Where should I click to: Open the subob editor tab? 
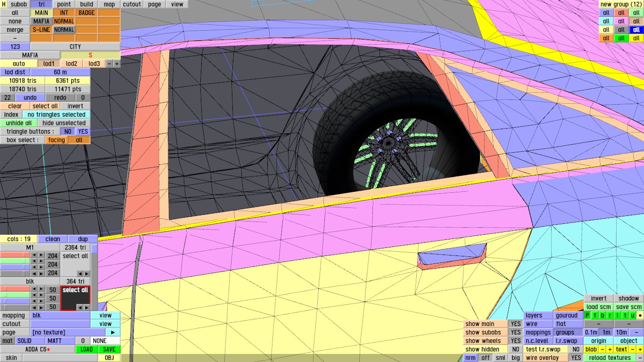19,4
